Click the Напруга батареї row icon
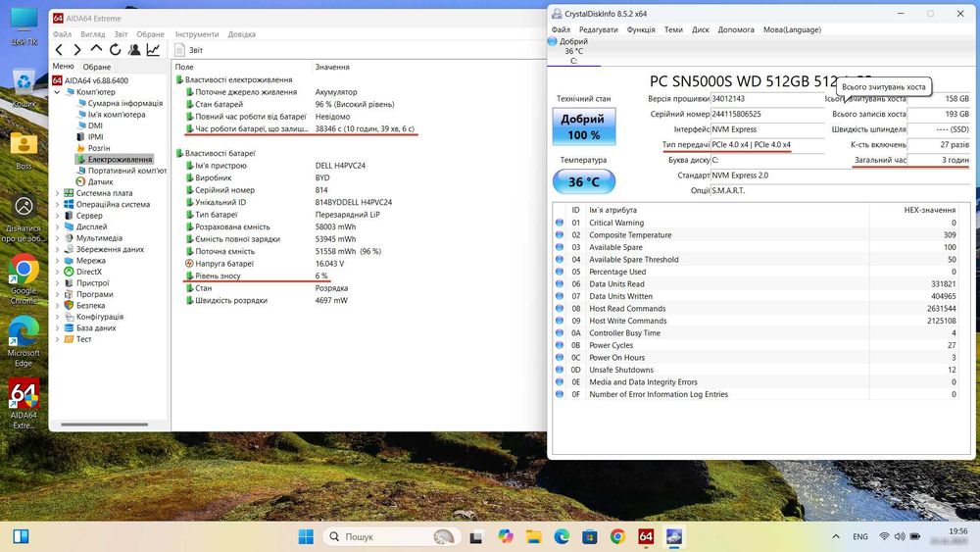980x552 pixels. (x=189, y=263)
